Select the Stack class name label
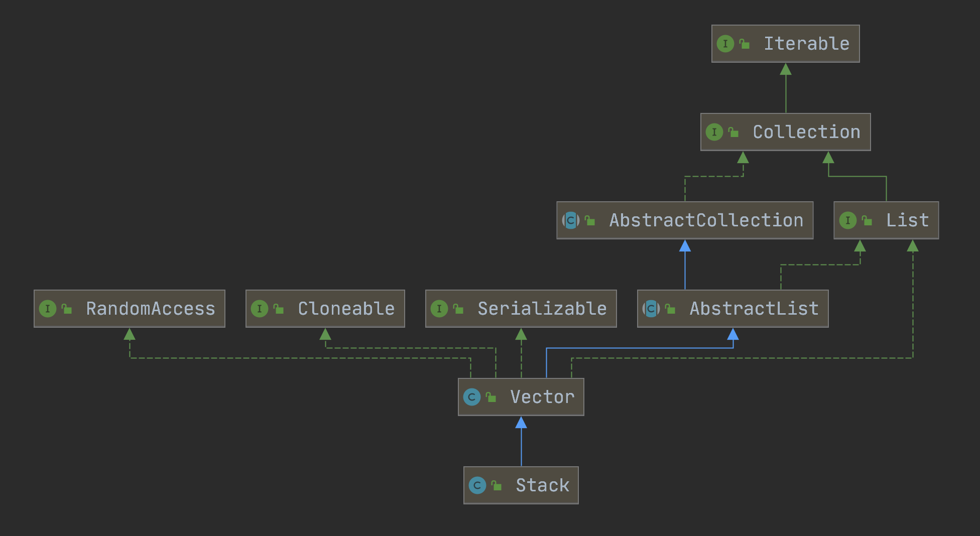Image resolution: width=980 pixels, height=536 pixels. click(542, 485)
